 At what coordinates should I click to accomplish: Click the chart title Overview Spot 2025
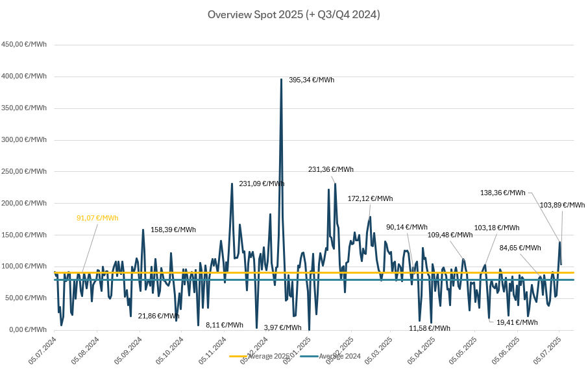pos(293,14)
